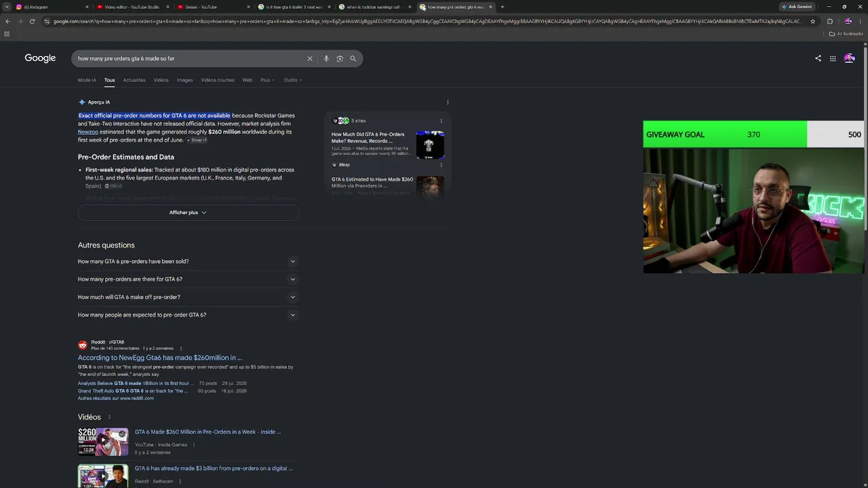Expand the AI overview with Afficher plus
Viewport: 868px width, 488px height.
click(x=188, y=213)
